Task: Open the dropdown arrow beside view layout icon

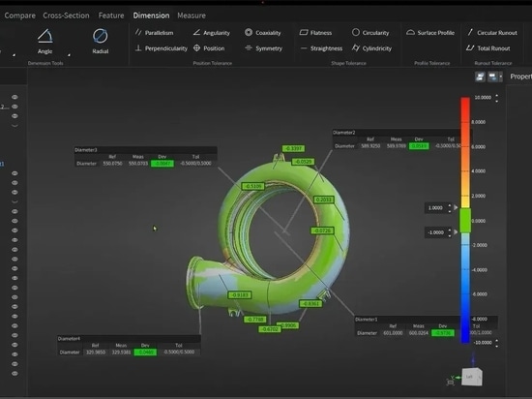Action: point(501,77)
